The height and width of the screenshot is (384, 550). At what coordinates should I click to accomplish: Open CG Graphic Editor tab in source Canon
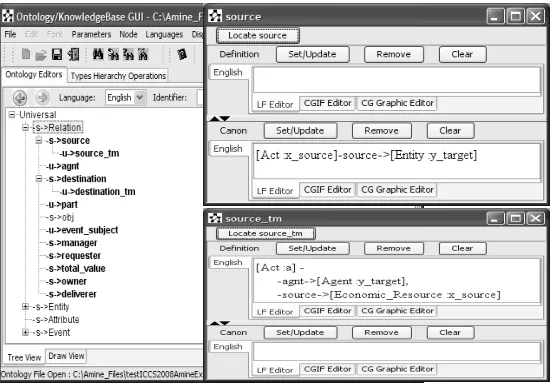coord(397,190)
